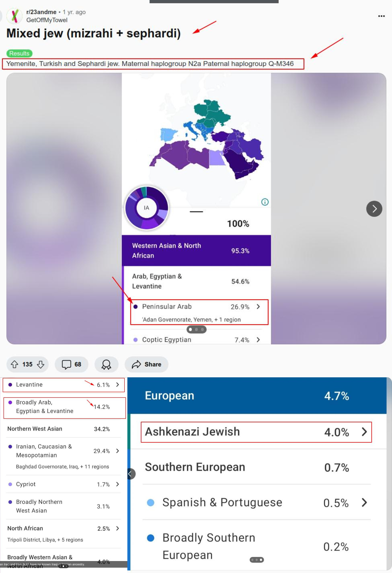Downvote the post with 135 votes
The width and height of the screenshot is (392, 573).
(41, 364)
